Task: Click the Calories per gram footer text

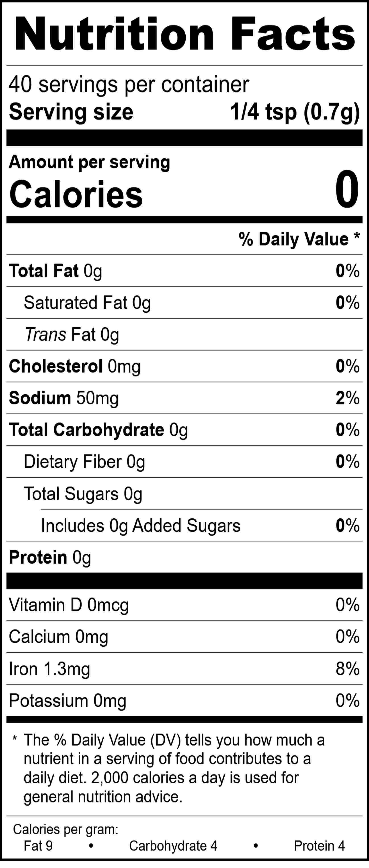Action: point(66,829)
